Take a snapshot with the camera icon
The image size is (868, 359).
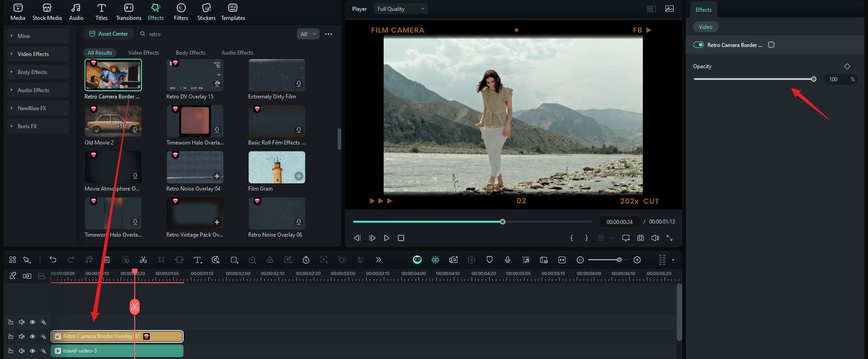(641, 238)
